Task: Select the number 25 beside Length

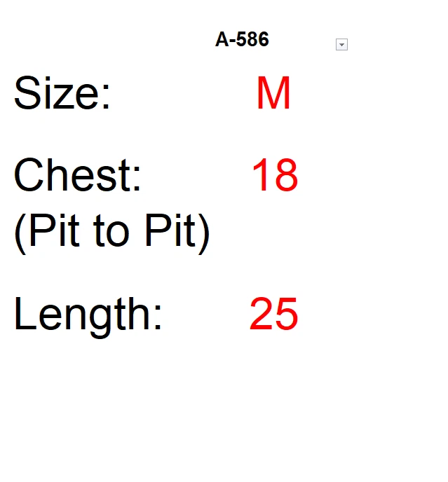Action: [273, 315]
